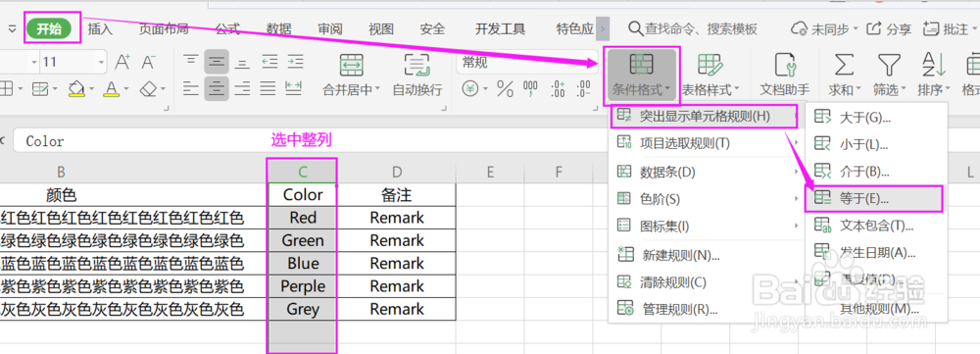
Task: Apply top vertical alignment
Action: pos(191,62)
